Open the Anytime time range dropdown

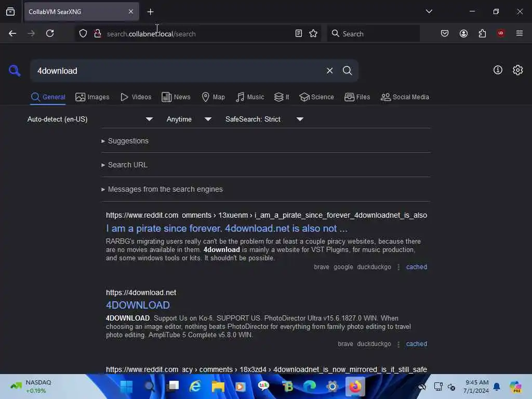pos(189,119)
